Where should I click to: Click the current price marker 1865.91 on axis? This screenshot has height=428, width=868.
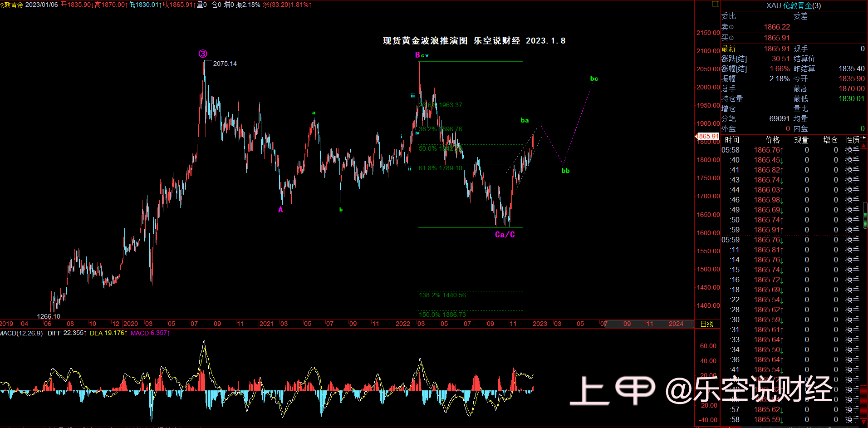point(708,136)
